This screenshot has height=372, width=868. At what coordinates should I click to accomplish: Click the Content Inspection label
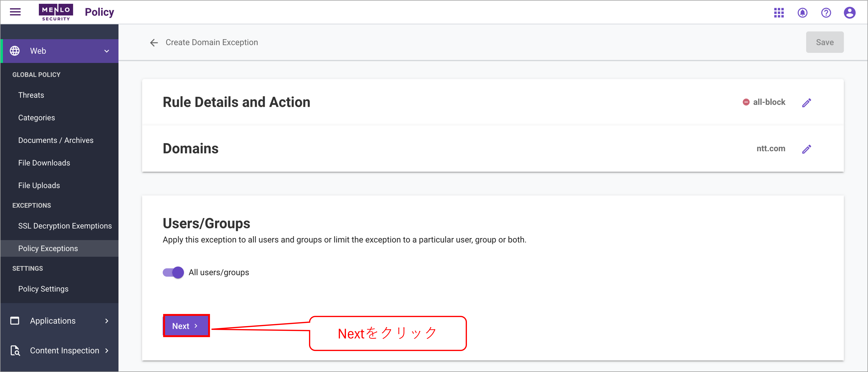(x=64, y=350)
